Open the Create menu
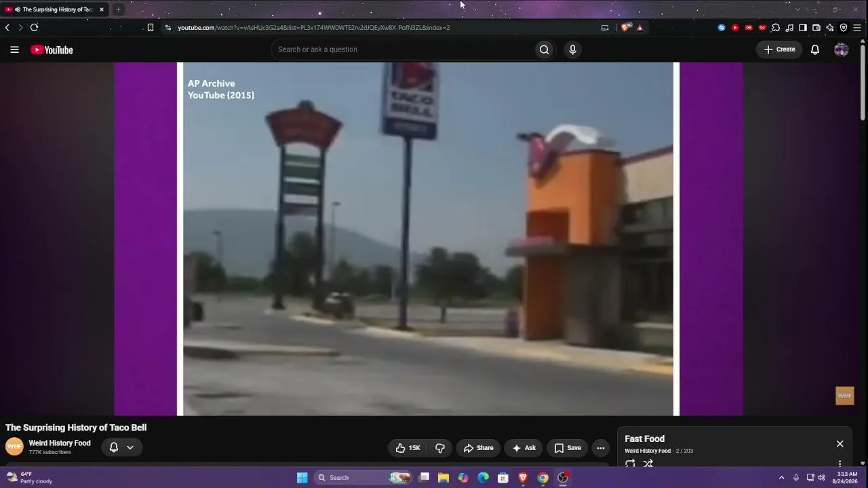This screenshot has height=488, width=868. point(779,49)
